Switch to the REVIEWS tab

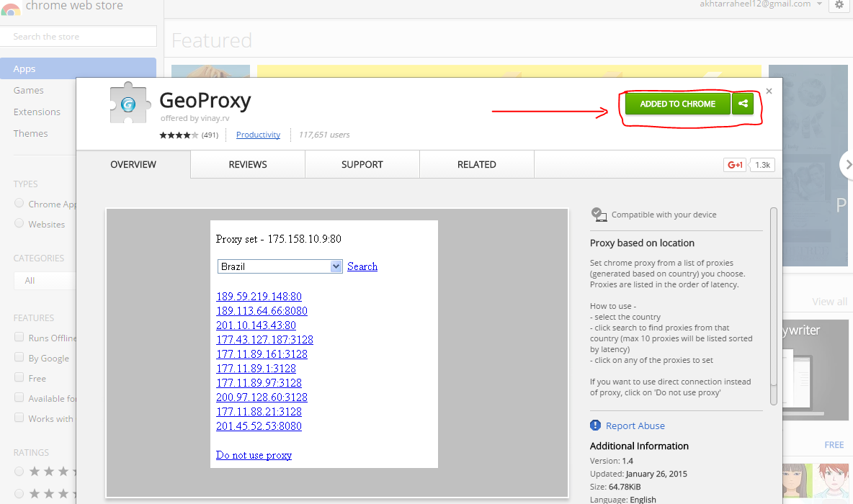[248, 164]
